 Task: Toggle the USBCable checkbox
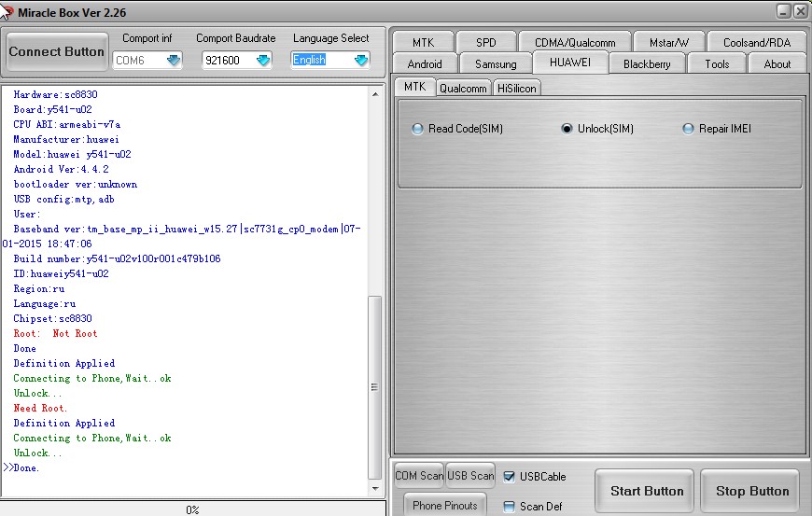509,477
